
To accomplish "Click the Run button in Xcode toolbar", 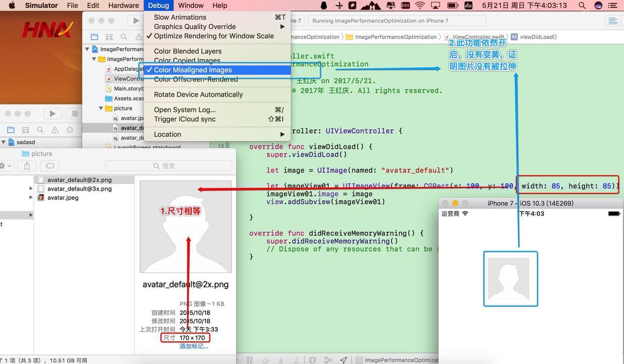I will click(135, 21).
